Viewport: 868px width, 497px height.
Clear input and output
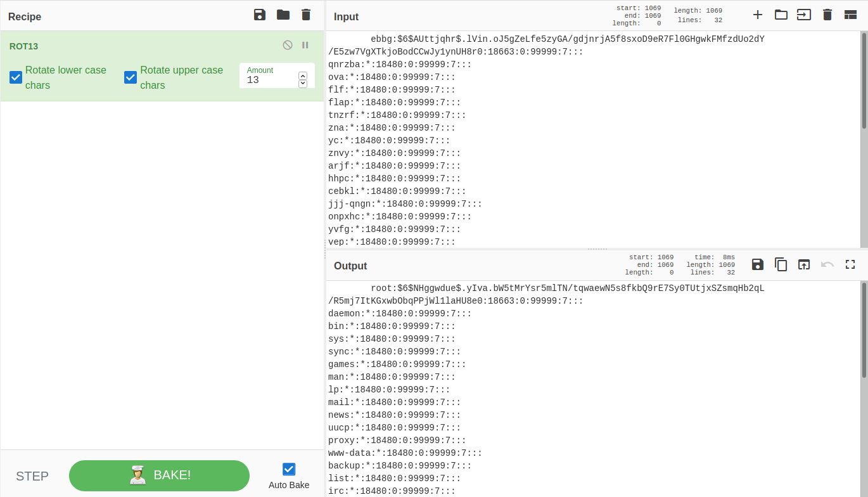click(x=827, y=15)
